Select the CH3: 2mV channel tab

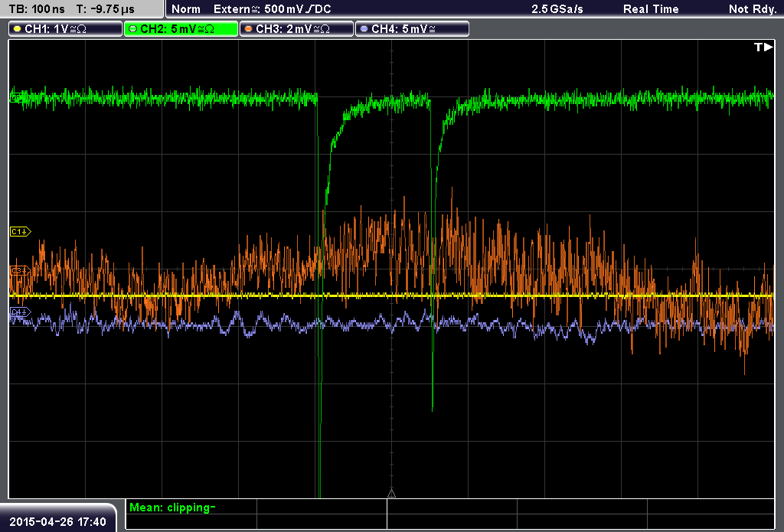pyautogui.click(x=296, y=29)
